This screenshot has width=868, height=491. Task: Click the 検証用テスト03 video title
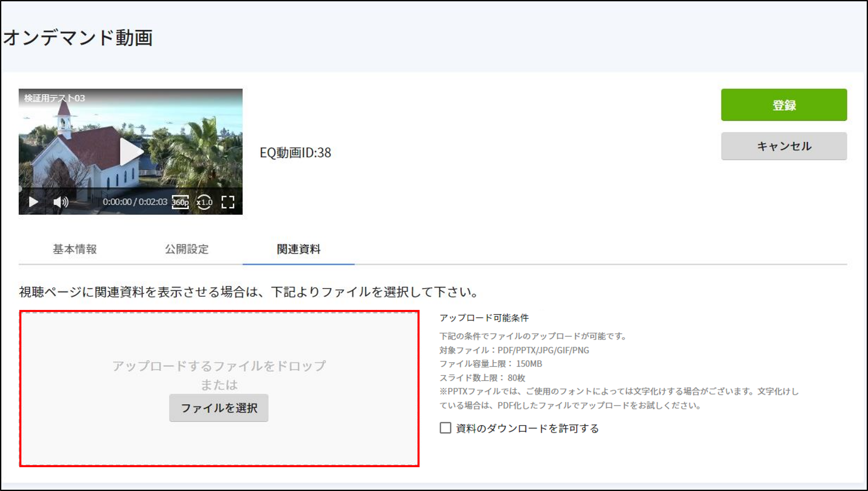[54, 98]
